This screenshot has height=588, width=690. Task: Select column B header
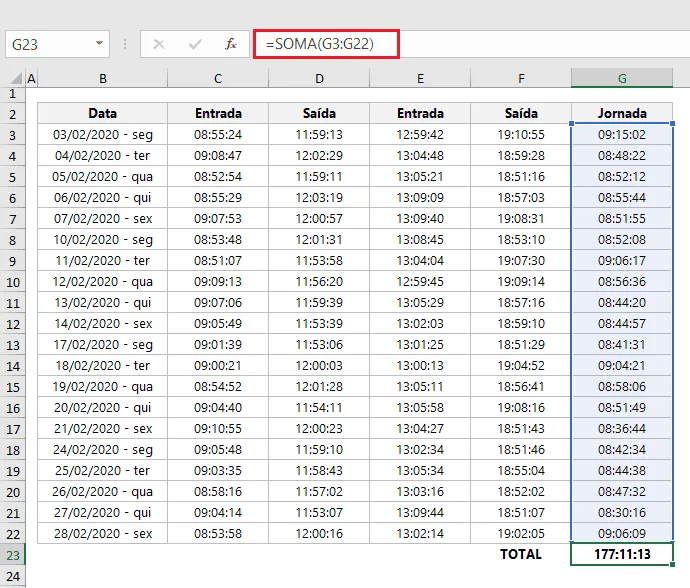click(103, 78)
